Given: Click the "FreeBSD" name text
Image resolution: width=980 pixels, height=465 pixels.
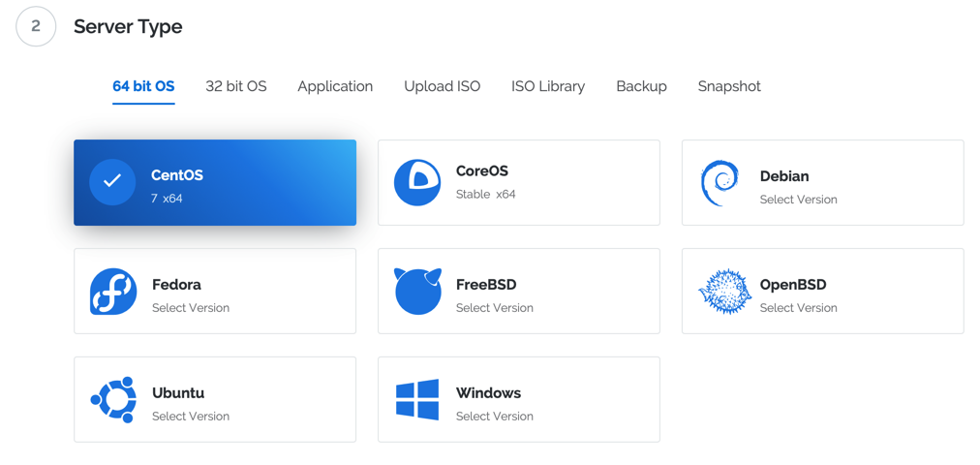Looking at the screenshot, I should (486, 285).
